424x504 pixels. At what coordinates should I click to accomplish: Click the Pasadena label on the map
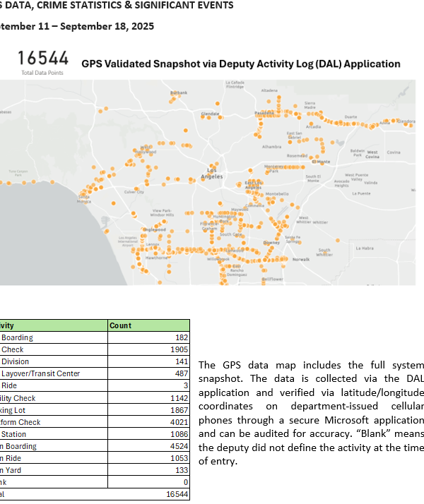click(x=264, y=113)
